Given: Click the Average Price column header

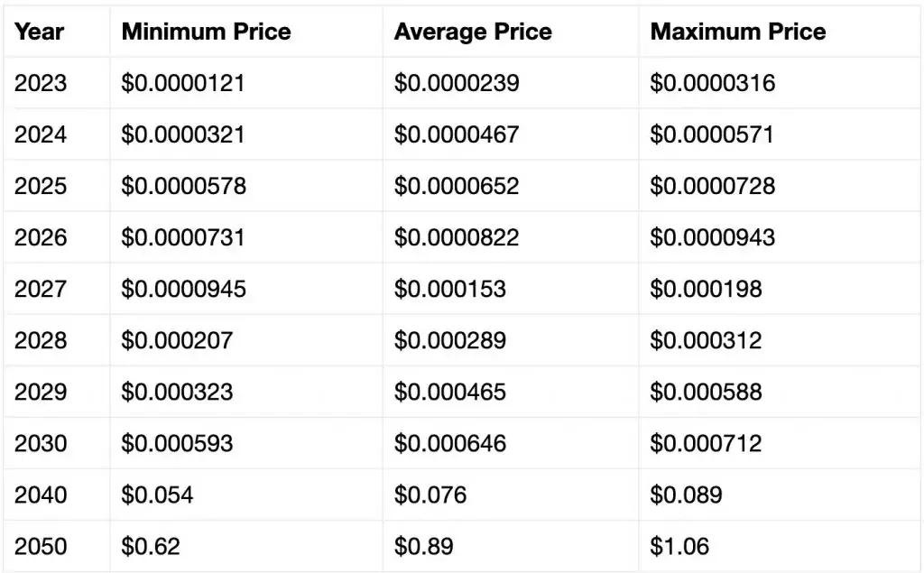Looking at the screenshot, I should 473,32.
